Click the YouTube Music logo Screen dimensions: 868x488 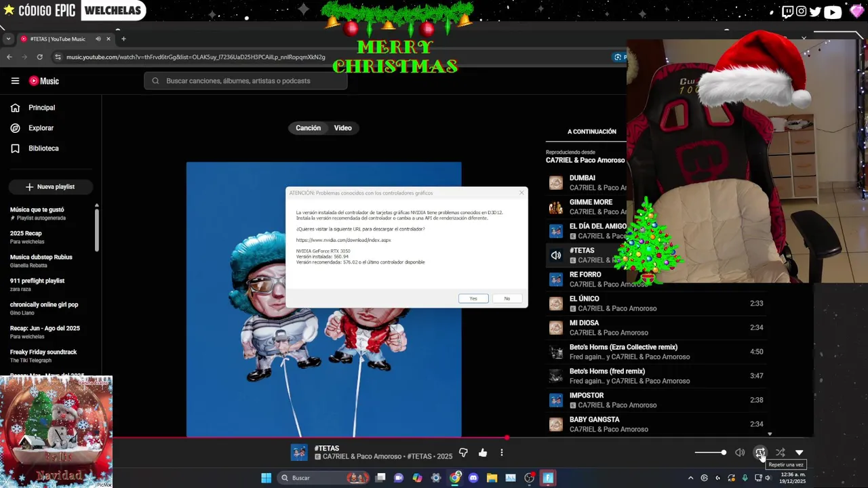[x=44, y=81]
